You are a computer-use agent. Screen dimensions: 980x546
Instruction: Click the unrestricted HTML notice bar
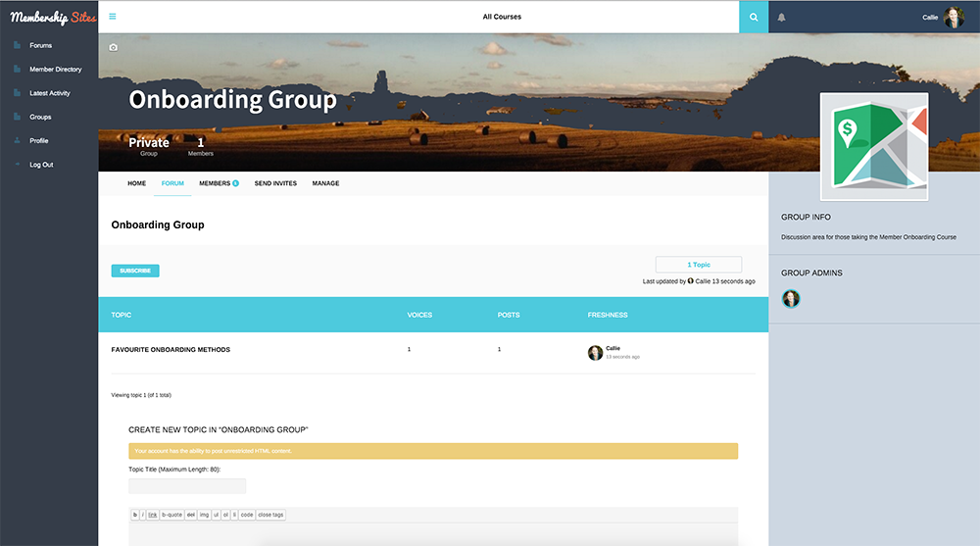(x=433, y=451)
